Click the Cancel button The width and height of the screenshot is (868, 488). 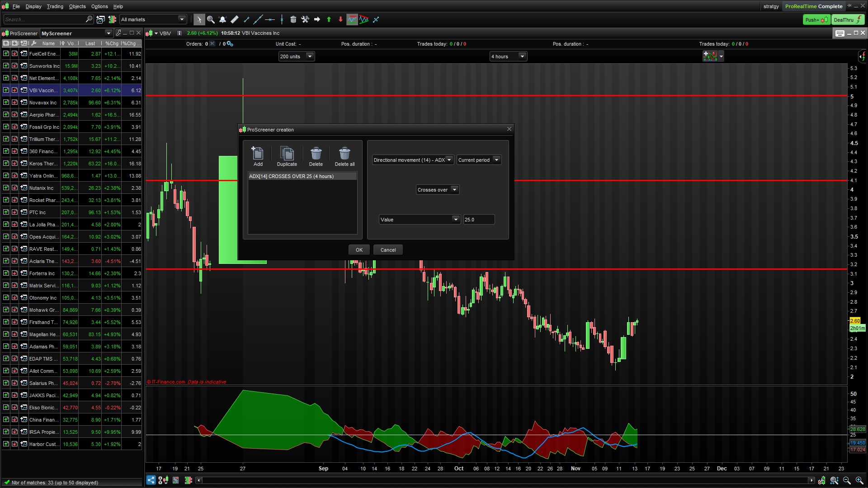(x=388, y=250)
